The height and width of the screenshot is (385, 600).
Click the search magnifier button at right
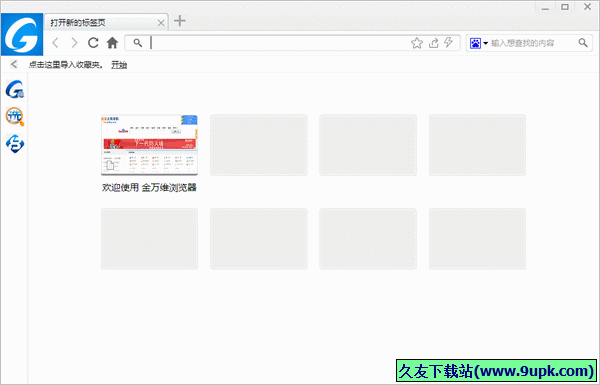[583, 43]
